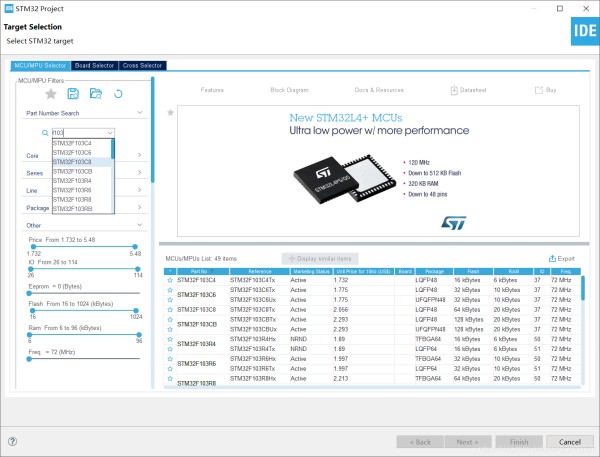Click the filter panel vertical scrollbar

(153, 130)
